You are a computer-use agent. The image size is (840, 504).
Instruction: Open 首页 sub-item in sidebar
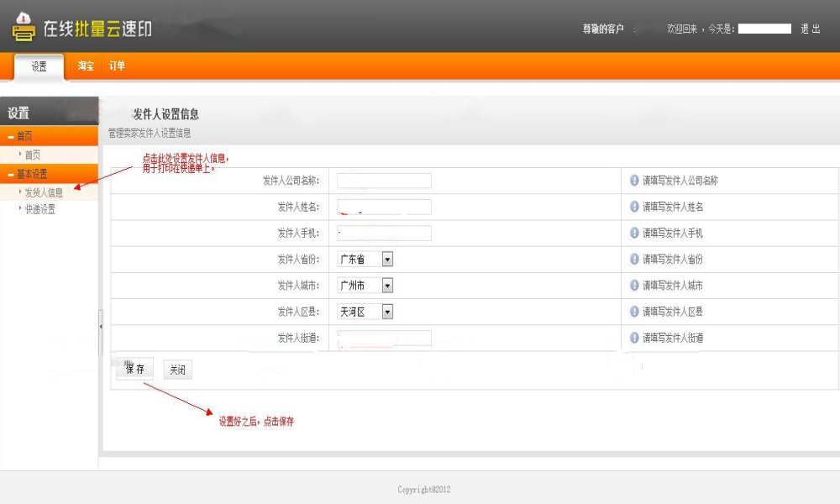(32, 155)
